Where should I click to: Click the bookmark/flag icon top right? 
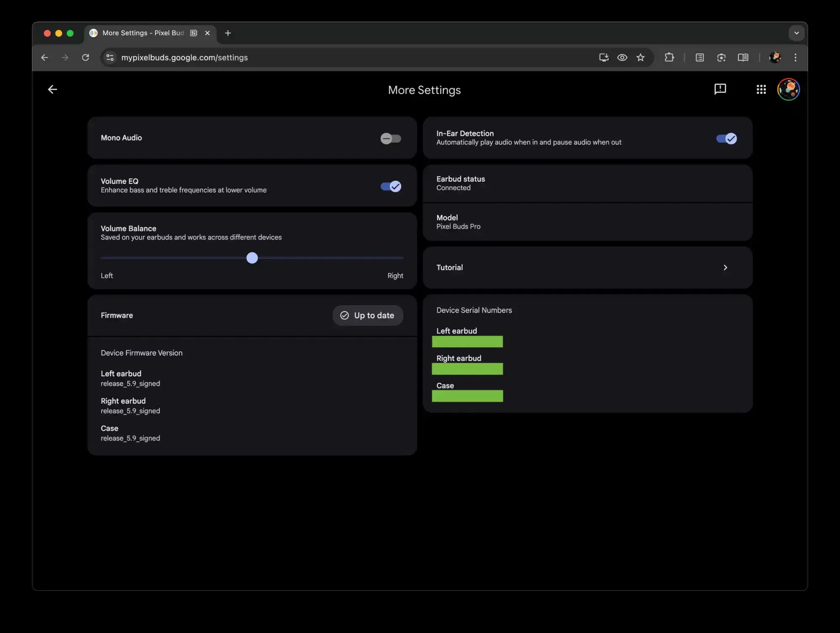(719, 89)
